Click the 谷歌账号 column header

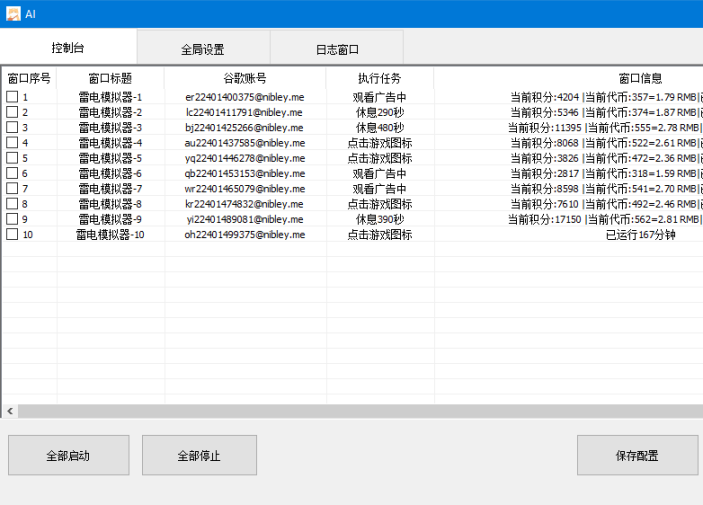(245, 78)
